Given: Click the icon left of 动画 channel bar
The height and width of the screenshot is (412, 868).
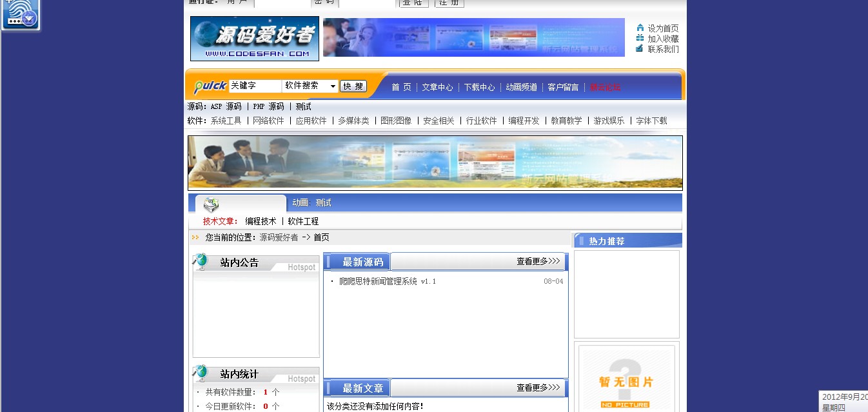Looking at the screenshot, I should pyautogui.click(x=211, y=204).
